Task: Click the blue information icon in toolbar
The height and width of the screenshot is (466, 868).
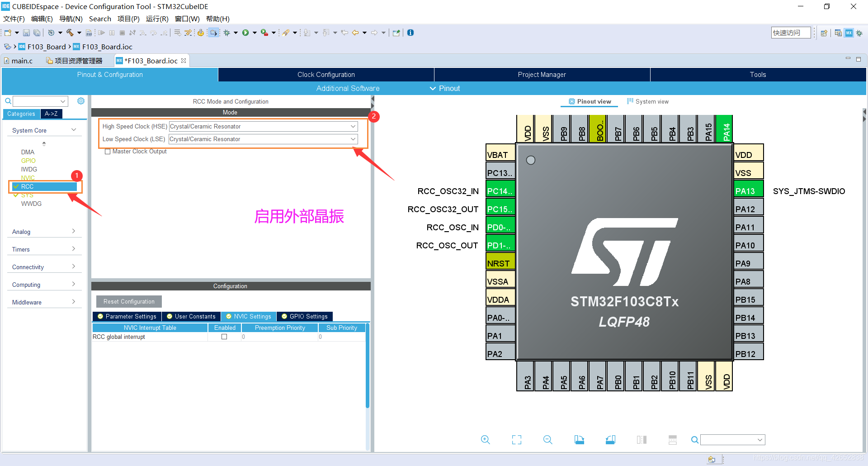Action: [410, 33]
